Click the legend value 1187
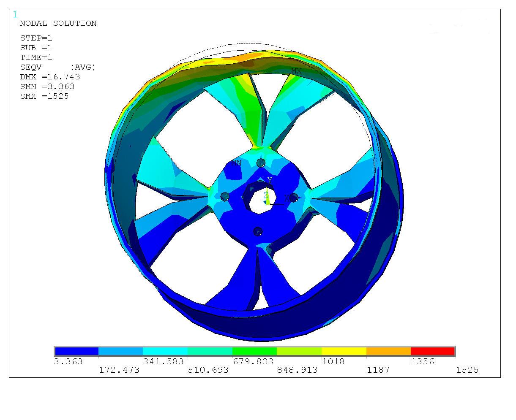This screenshot has height=420, width=516. coord(378,370)
